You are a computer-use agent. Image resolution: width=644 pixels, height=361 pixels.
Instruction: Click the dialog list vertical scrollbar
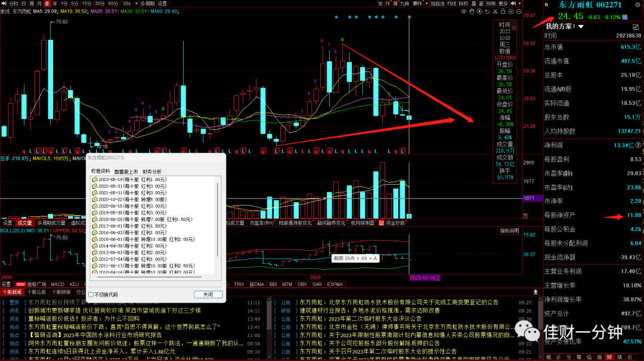(x=217, y=219)
